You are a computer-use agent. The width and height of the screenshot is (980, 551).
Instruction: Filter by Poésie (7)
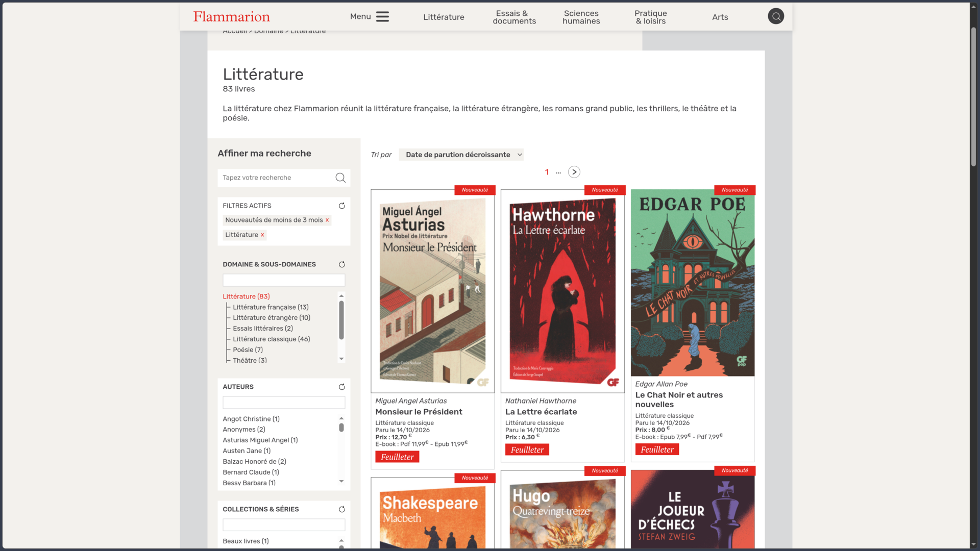click(248, 350)
